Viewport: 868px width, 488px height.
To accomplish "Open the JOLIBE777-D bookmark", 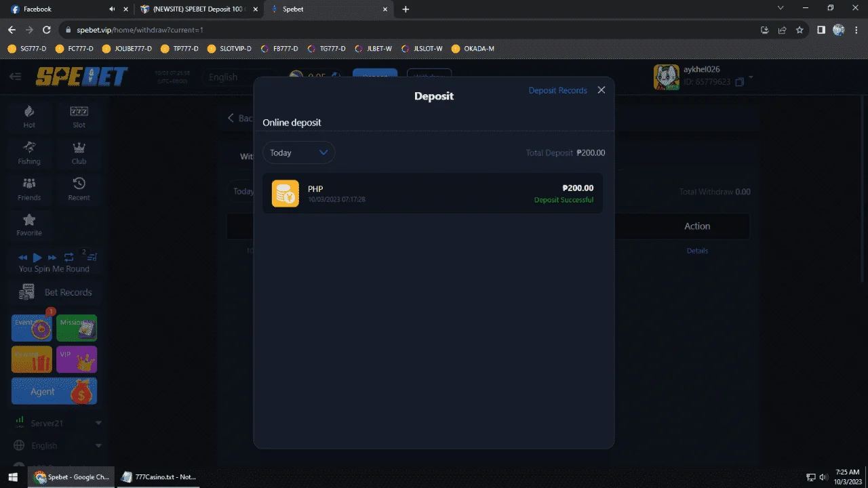I will click(127, 49).
